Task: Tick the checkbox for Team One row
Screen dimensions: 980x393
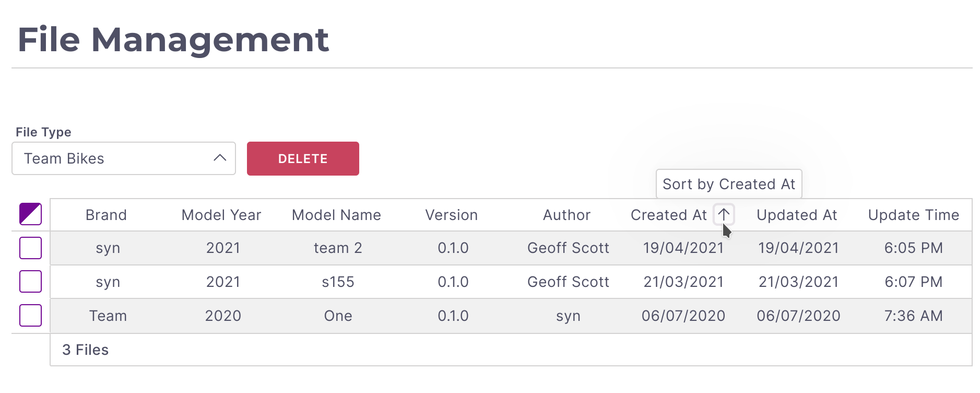Action: click(30, 316)
